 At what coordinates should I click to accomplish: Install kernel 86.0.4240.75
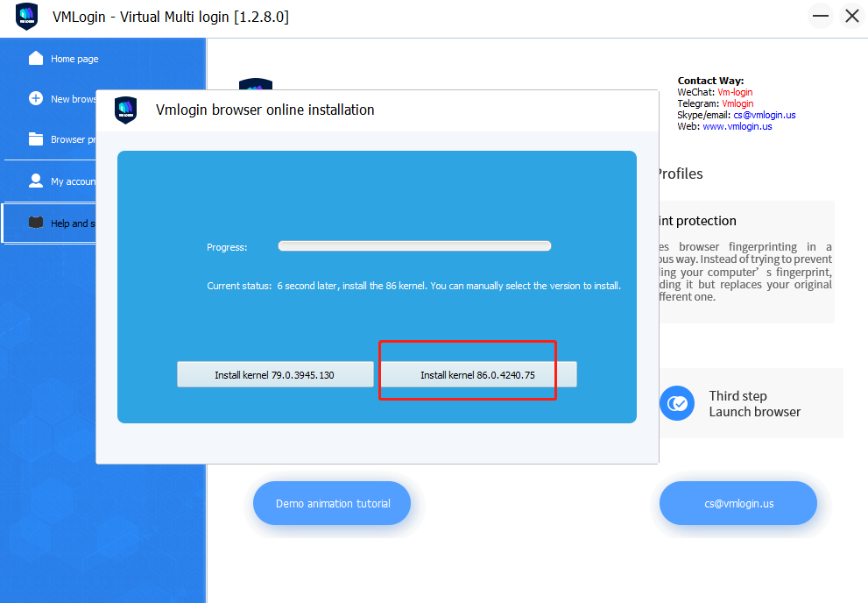click(478, 375)
